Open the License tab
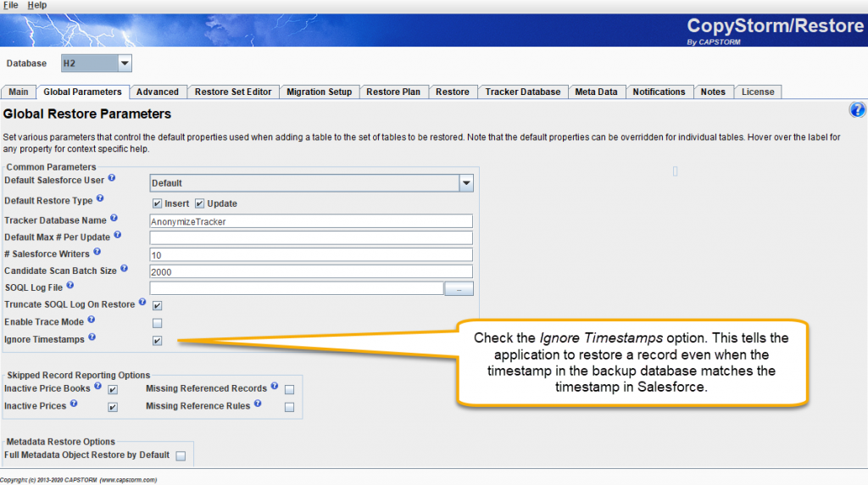The image size is (868, 485). (758, 92)
